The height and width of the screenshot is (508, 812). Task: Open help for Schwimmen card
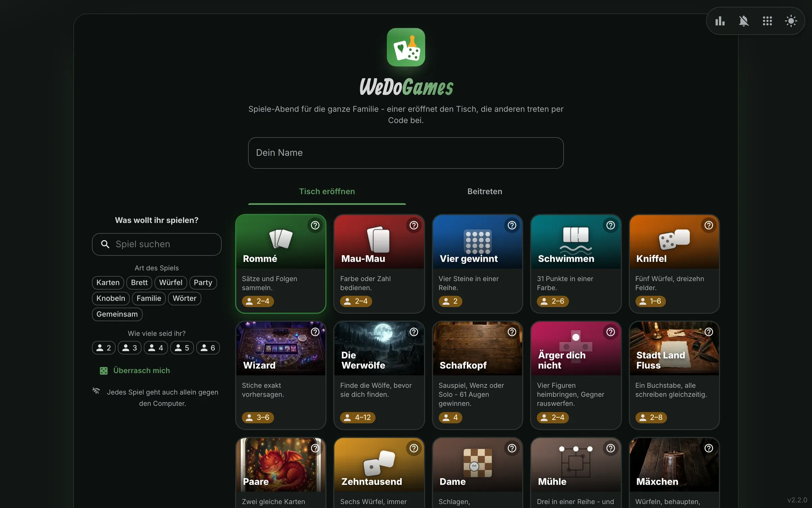click(610, 225)
